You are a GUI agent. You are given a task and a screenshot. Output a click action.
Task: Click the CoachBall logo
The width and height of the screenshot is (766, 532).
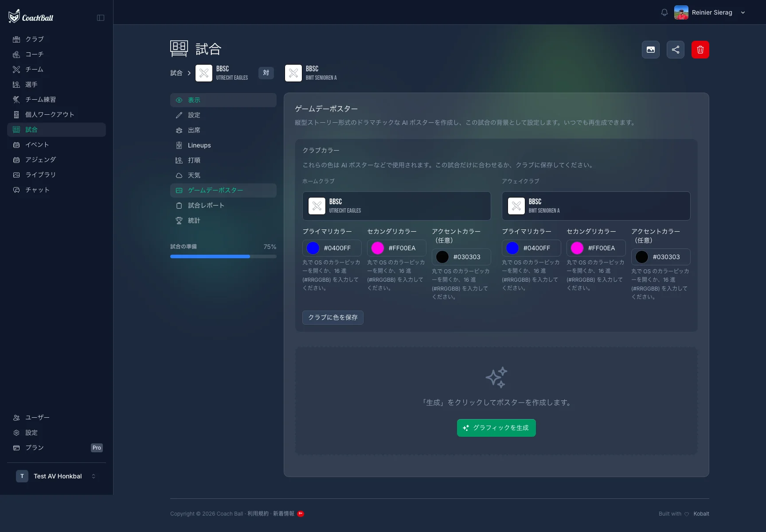point(31,17)
